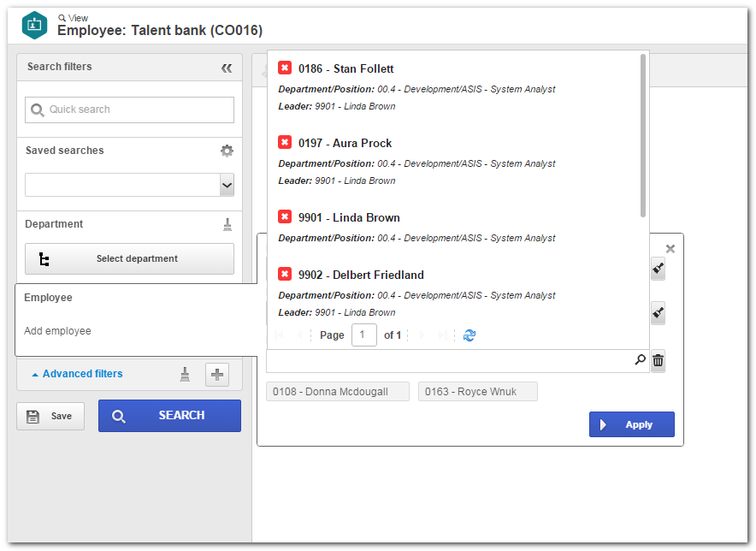
Task: Click Select department button
Action: (x=129, y=259)
